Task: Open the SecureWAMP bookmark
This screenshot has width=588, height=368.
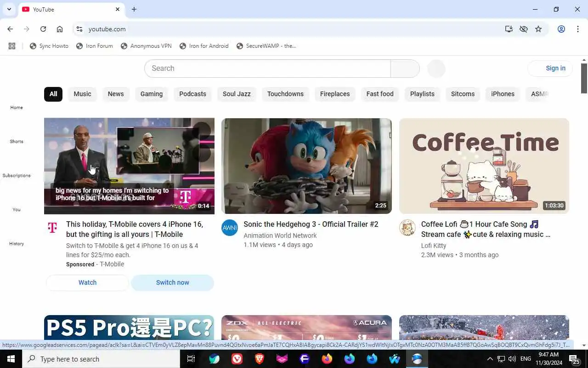Action: [266, 46]
